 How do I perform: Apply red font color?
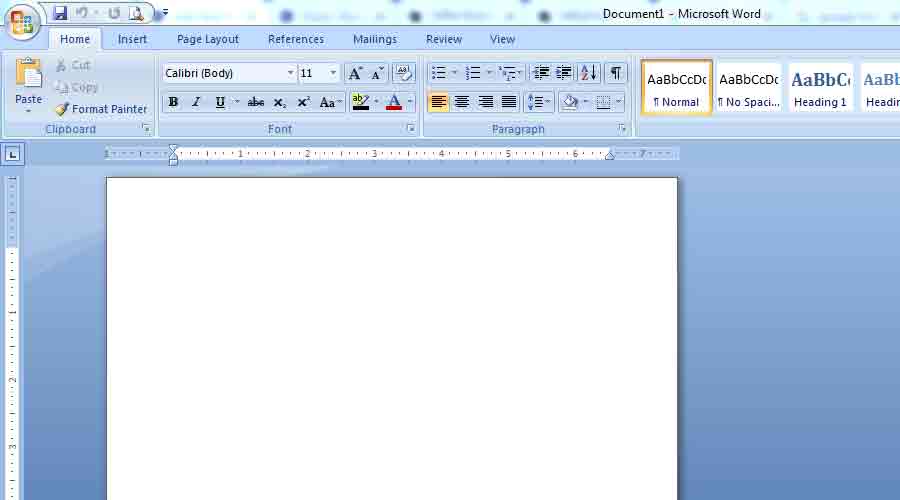pyautogui.click(x=394, y=102)
